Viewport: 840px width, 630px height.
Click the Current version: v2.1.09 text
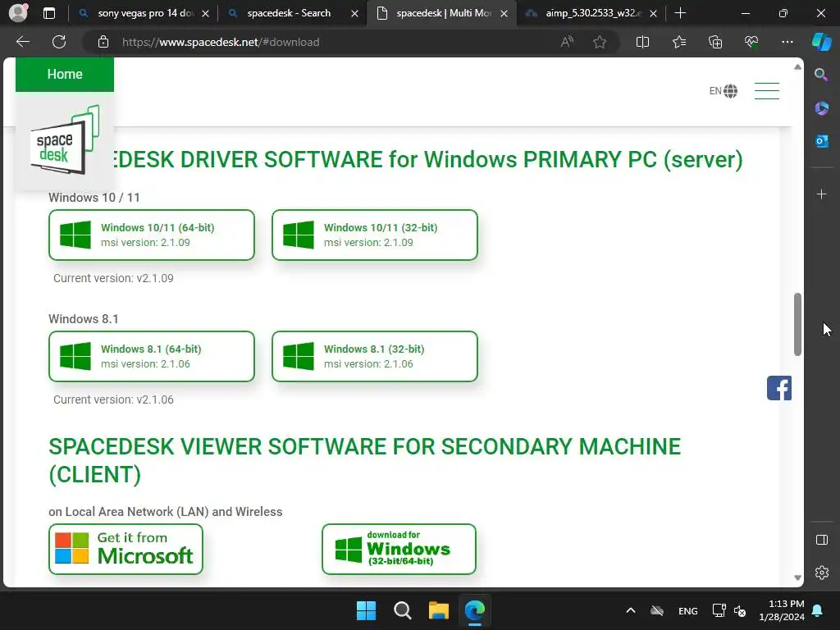tap(113, 278)
